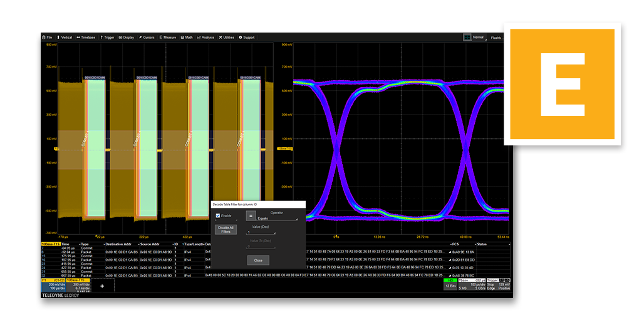Open the File menu
Image resolution: width=644 pixels, height=313 pixels.
[48, 38]
